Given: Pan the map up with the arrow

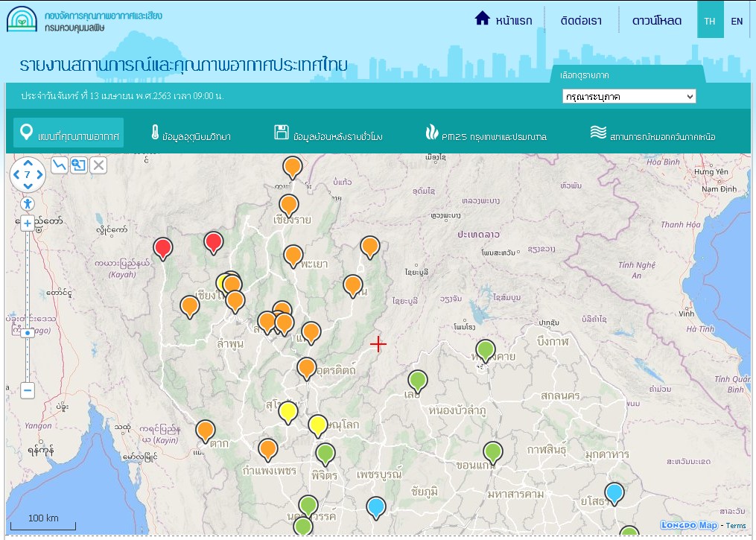Looking at the screenshot, I should click(28, 163).
